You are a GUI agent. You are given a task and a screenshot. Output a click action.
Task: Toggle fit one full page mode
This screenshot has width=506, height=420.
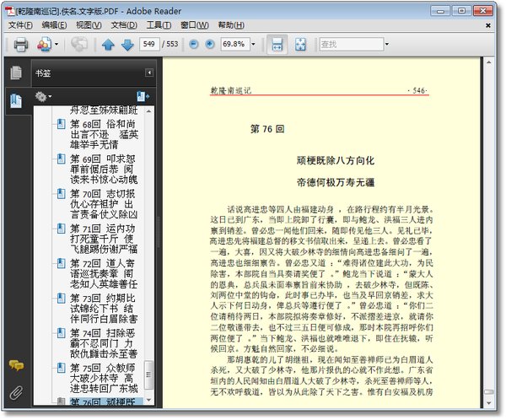(300, 44)
